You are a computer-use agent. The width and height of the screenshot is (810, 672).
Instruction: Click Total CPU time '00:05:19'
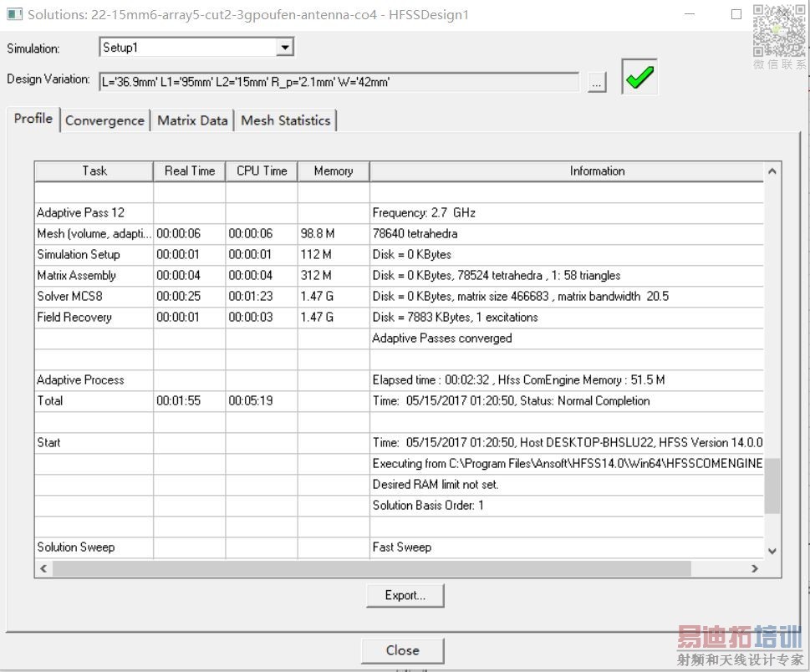(x=262, y=401)
